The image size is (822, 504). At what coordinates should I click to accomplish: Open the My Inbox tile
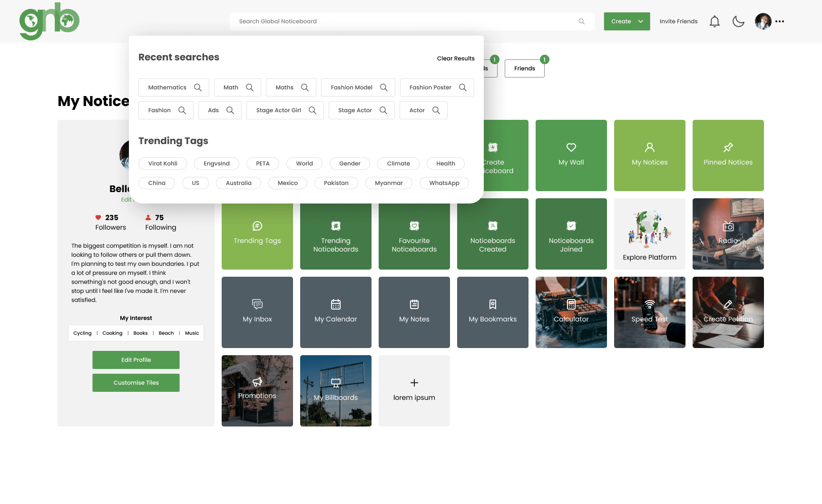(x=257, y=312)
